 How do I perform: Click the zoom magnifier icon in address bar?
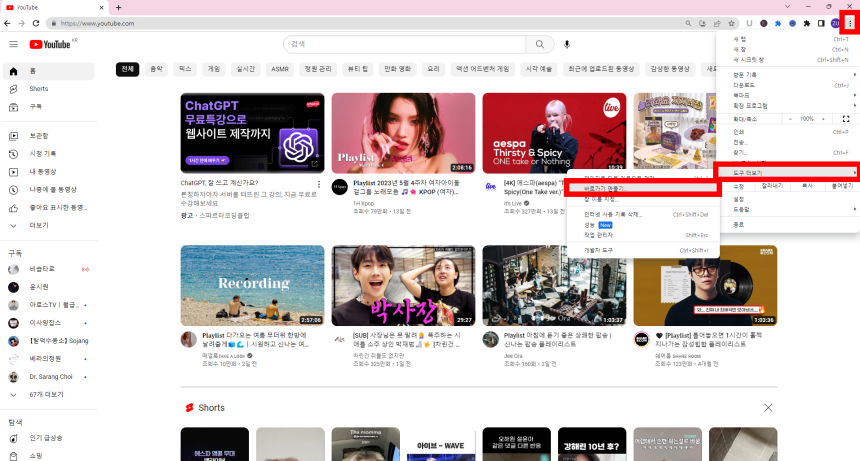point(688,24)
